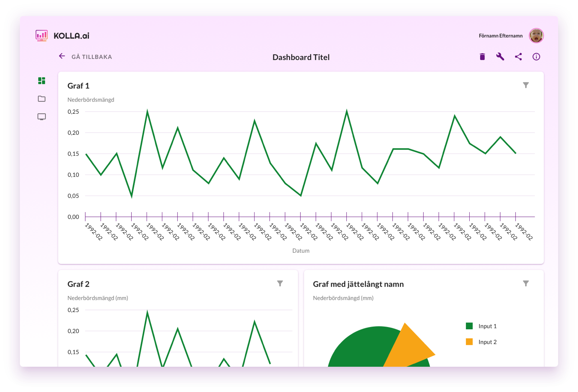Share the dashboard via share icon
Image resolution: width=578 pixels, height=392 pixels.
click(518, 57)
